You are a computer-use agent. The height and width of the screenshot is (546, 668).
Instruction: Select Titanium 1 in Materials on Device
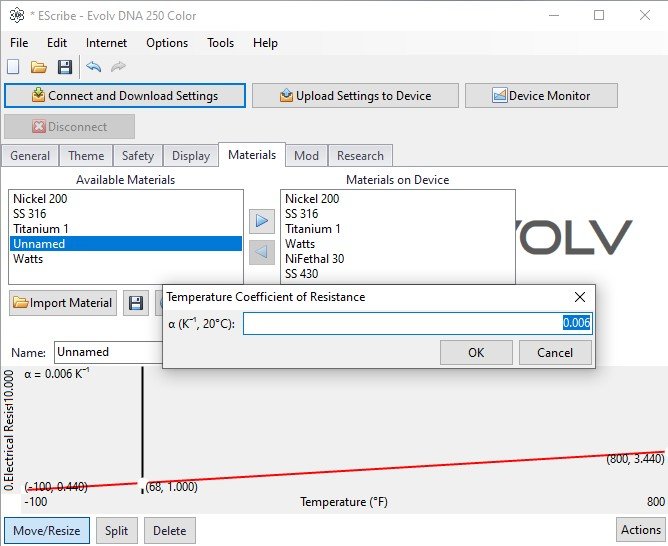pos(397,229)
